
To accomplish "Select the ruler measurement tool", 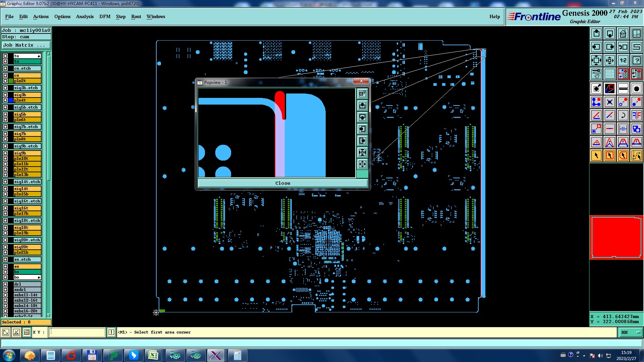I will coord(623,88).
